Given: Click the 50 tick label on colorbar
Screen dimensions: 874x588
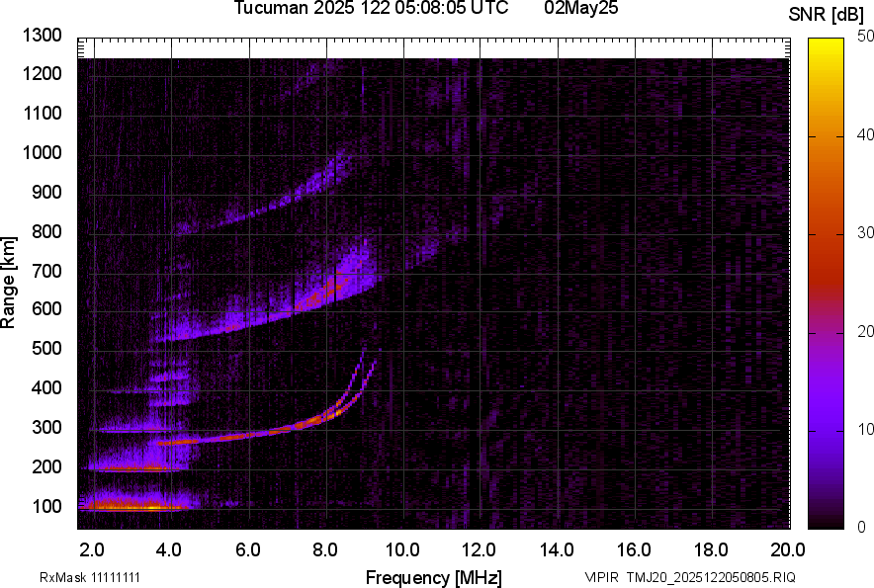Looking at the screenshot, I should pyautogui.click(x=867, y=37).
